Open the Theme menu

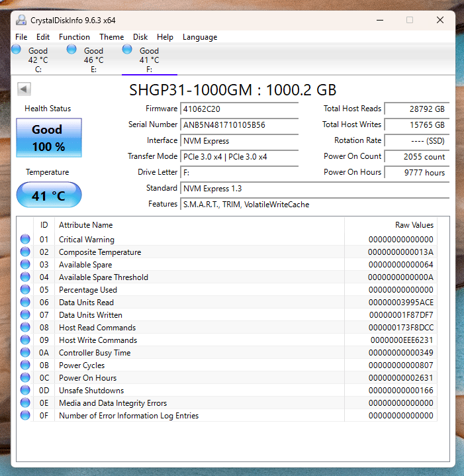(x=112, y=37)
